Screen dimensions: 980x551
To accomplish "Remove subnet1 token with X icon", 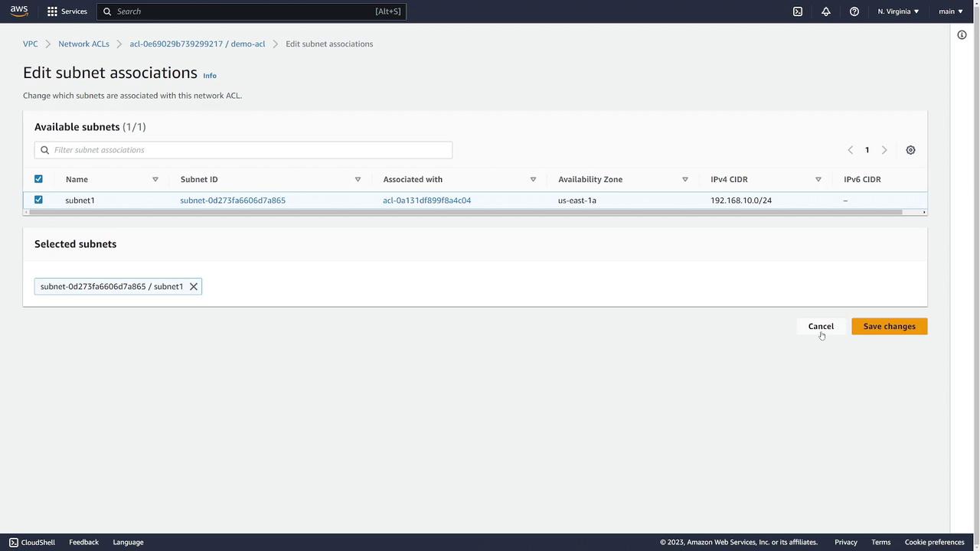I will [194, 286].
